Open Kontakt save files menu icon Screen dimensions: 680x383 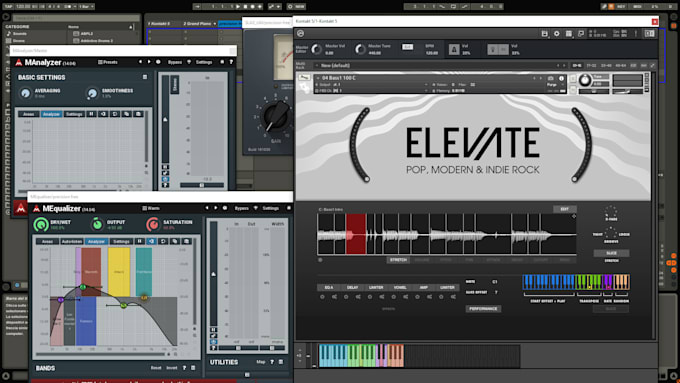pyautogui.click(x=544, y=33)
